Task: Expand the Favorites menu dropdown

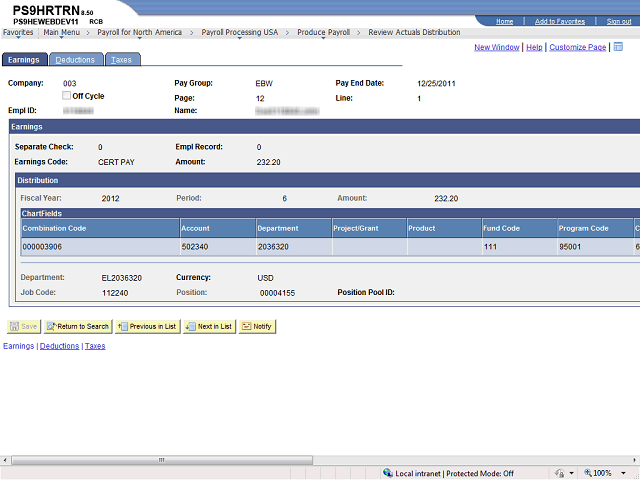Action: [18, 33]
